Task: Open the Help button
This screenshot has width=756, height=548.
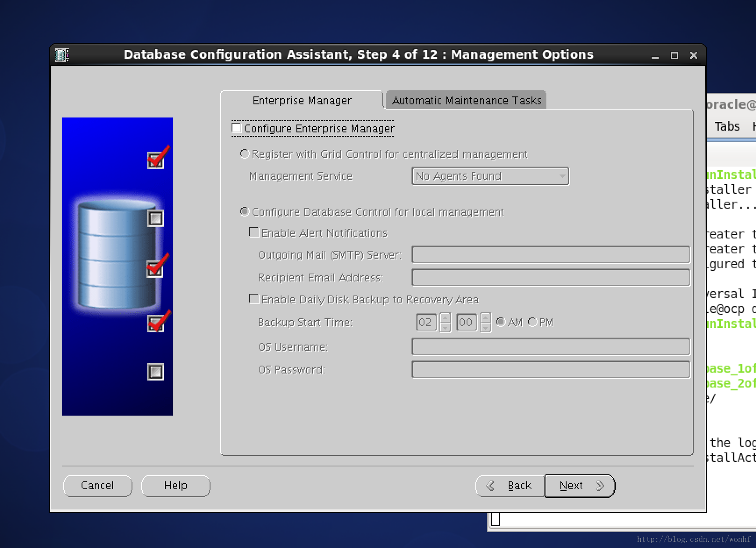Action: click(175, 486)
